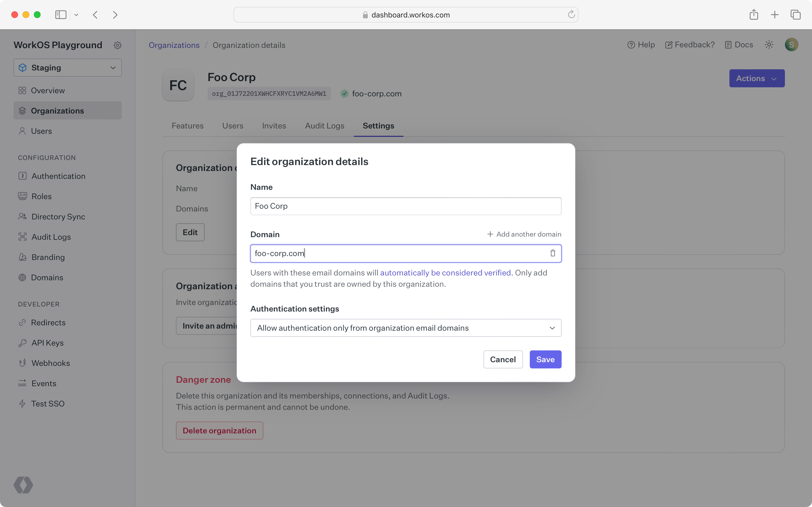This screenshot has height=507, width=812.
Task: Click the Branding sidebar icon
Action: tap(22, 257)
